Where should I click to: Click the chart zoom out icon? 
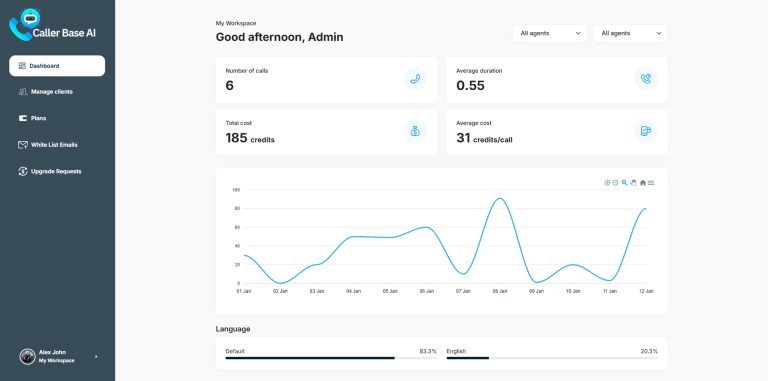click(615, 183)
